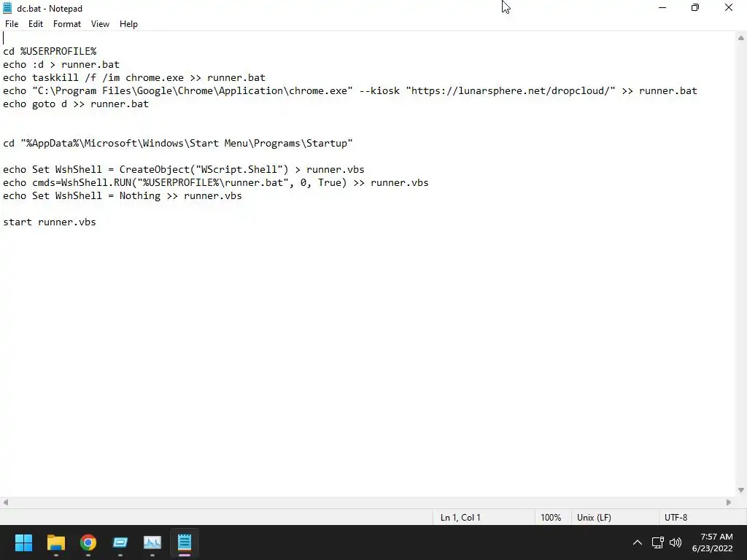747x560 pixels.
Task: Restore down the Notepad window
Action: [x=695, y=7]
